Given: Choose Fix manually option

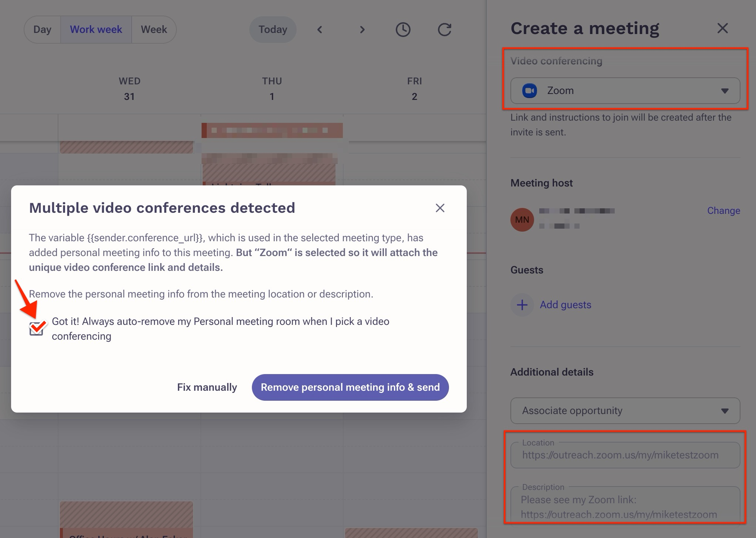Looking at the screenshot, I should (207, 387).
